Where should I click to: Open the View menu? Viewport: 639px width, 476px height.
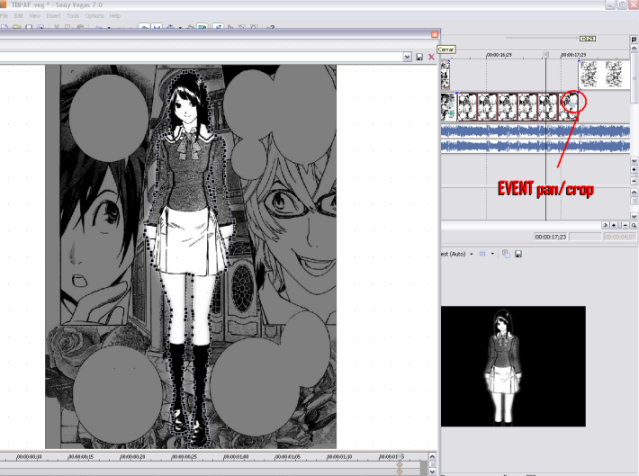click(x=35, y=15)
